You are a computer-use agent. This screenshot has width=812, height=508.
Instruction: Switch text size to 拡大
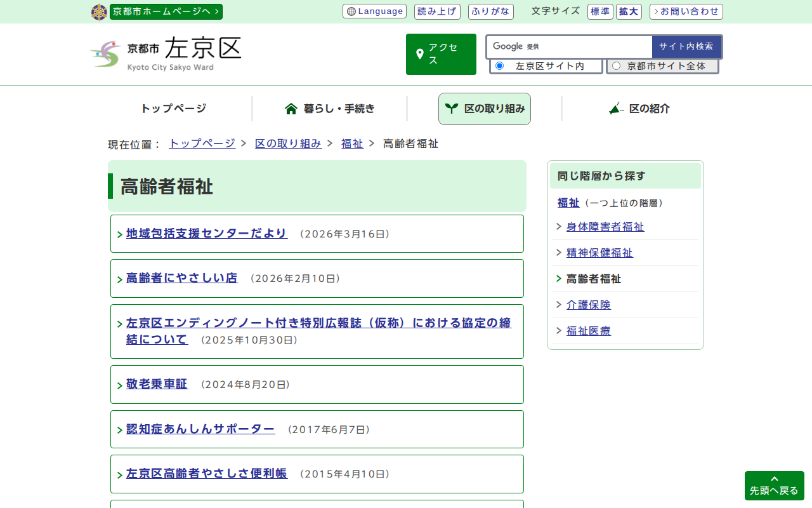click(629, 11)
